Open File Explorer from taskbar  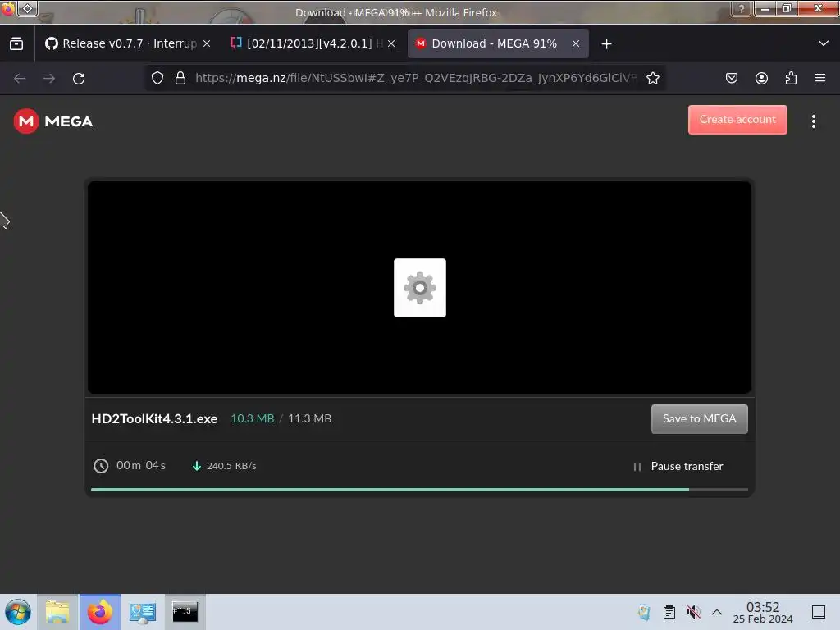click(x=57, y=612)
